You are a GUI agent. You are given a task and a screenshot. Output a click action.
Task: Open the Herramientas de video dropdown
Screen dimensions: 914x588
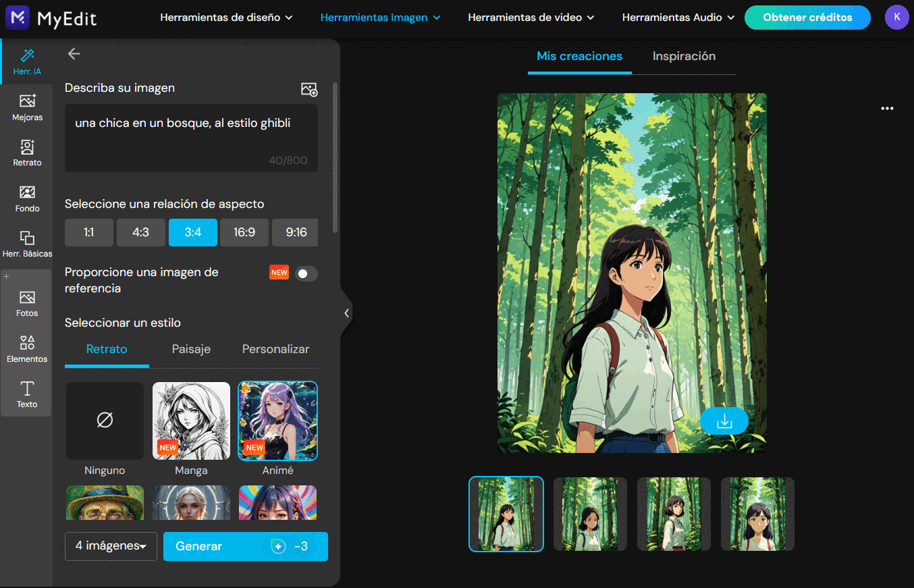[x=531, y=18]
